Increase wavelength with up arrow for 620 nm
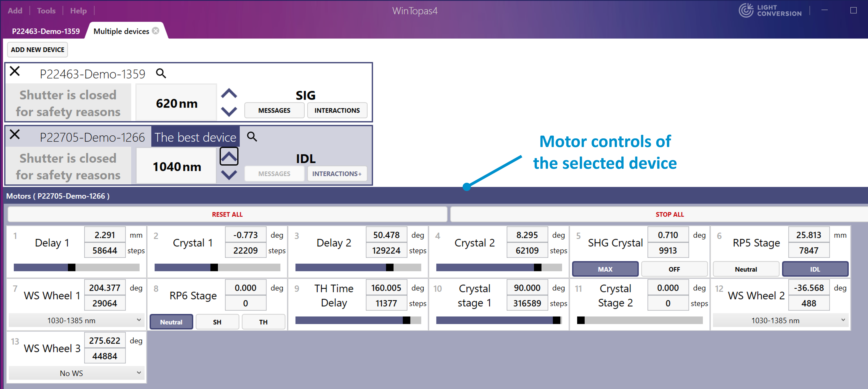 [229, 93]
